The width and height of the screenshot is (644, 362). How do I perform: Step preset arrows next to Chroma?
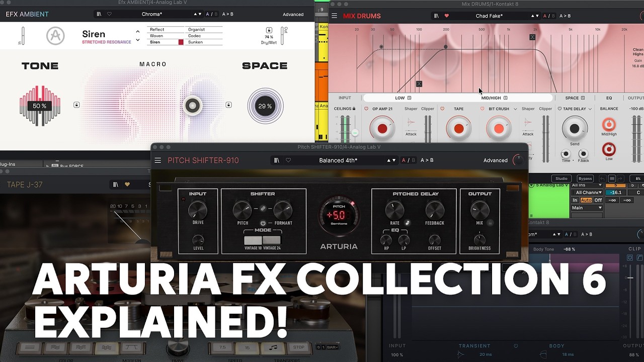coord(198,14)
